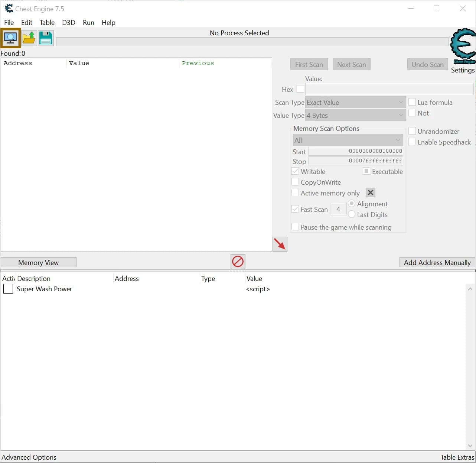
Task: Click the Settings label
Action: (463, 70)
